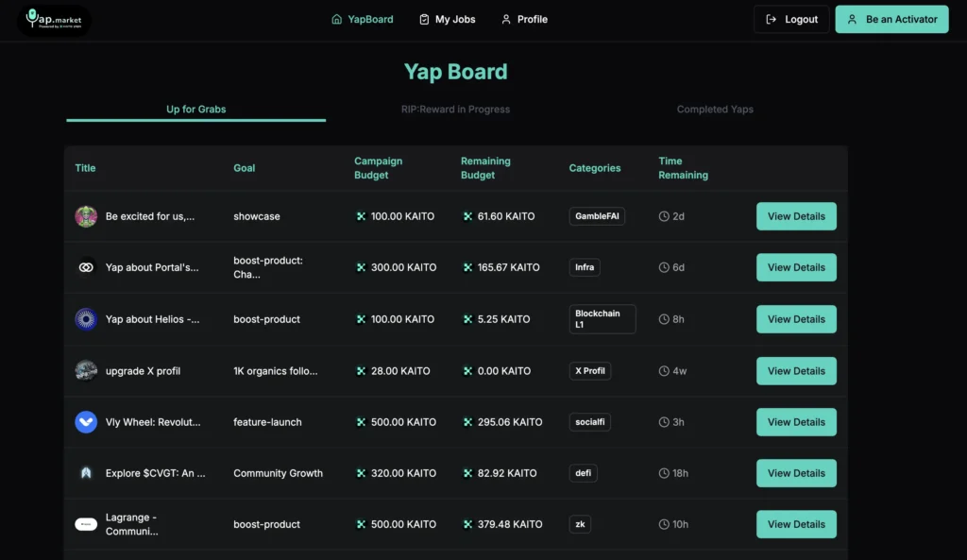Click the Logout button
The image size is (967, 560).
[x=791, y=19]
